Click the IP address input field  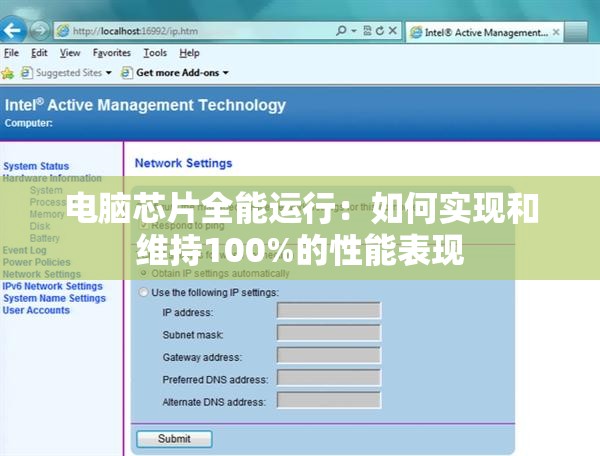pyautogui.click(x=329, y=311)
